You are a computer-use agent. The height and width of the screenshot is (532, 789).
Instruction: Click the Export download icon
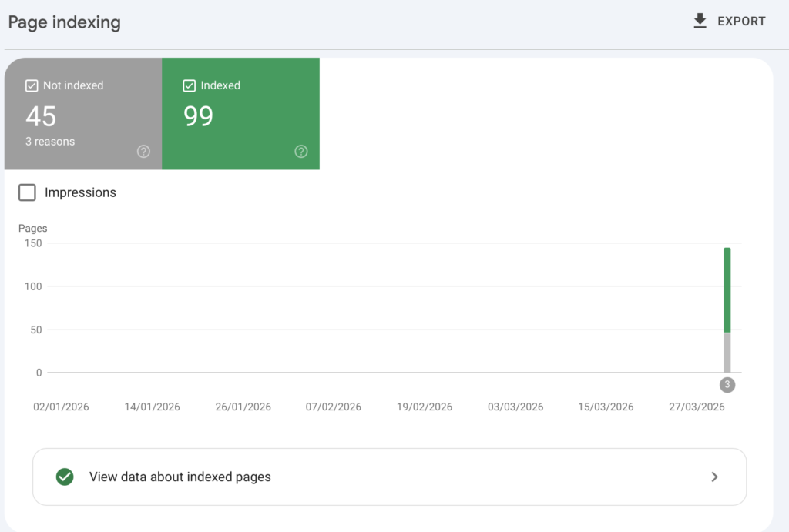[x=700, y=21]
